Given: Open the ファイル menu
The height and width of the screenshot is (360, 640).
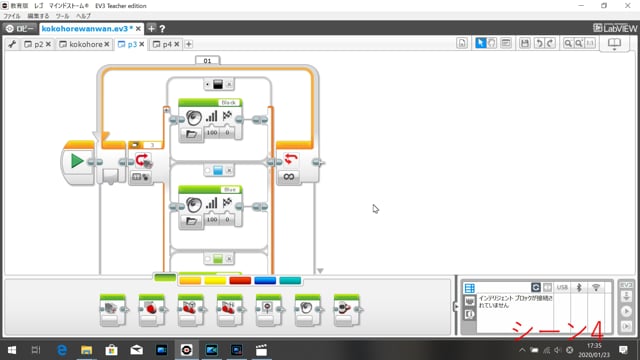Looking at the screenshot, I should pyautogui.click(x=12, y=16).
